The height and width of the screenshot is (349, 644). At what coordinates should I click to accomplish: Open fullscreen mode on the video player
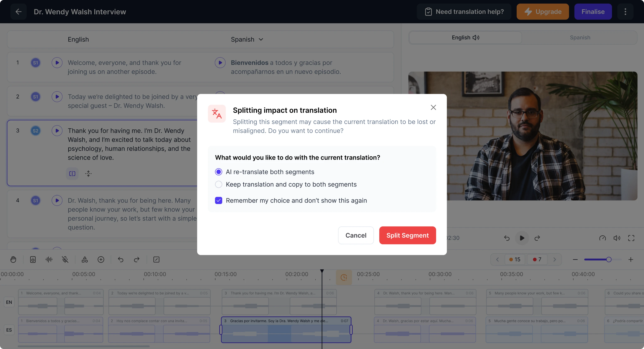[x=631, y=238]
